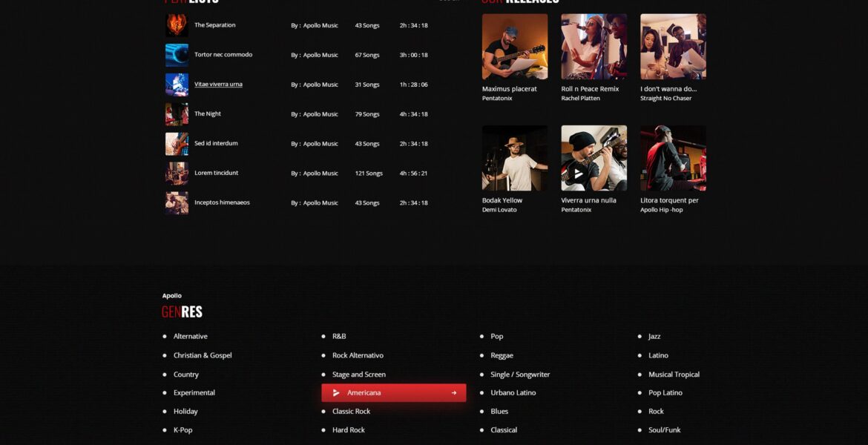This screenshot has height=445, width=868.
Task: Browse the Rock genre
Action: tap(656, 411)
